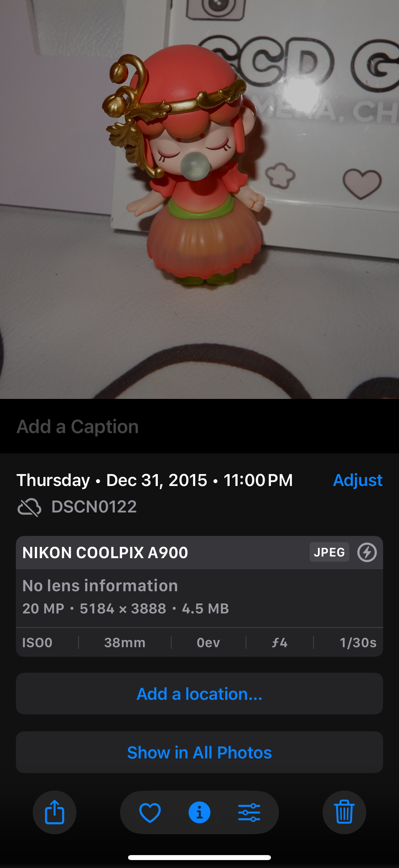Tap the NIKON COOLPIX A900 camera header
This screenshot has width=399, height=868.
[105, 553]
